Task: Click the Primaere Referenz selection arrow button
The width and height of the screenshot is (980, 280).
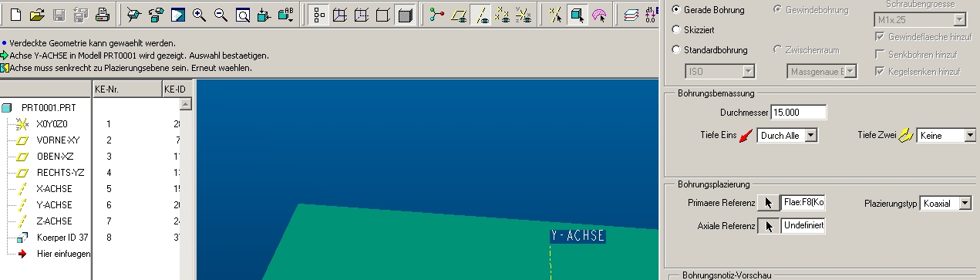Action: tap(767, 203)
